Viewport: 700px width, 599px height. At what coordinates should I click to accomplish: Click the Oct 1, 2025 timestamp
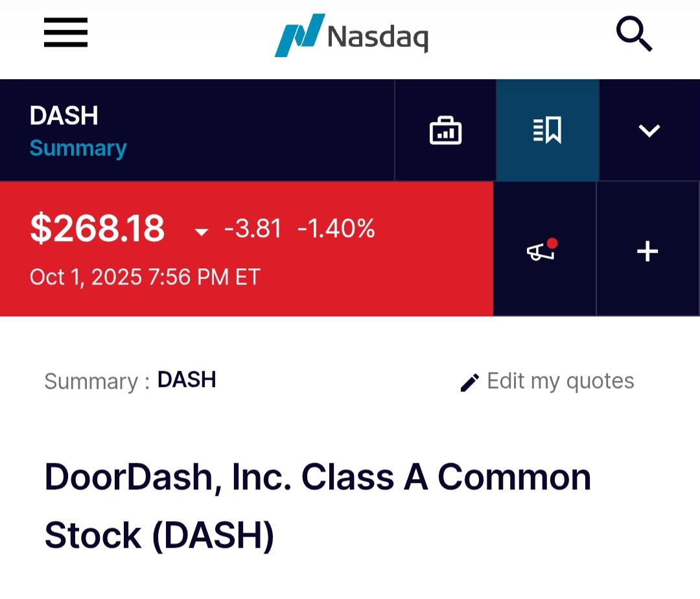(x=145, y=277)
